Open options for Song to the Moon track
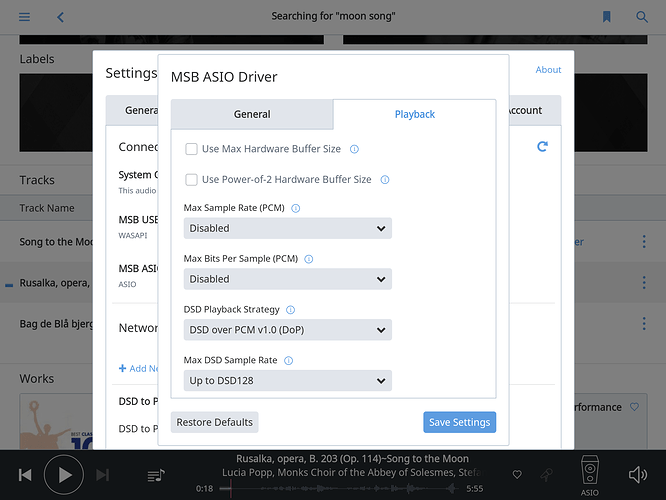 pos(644,241)
